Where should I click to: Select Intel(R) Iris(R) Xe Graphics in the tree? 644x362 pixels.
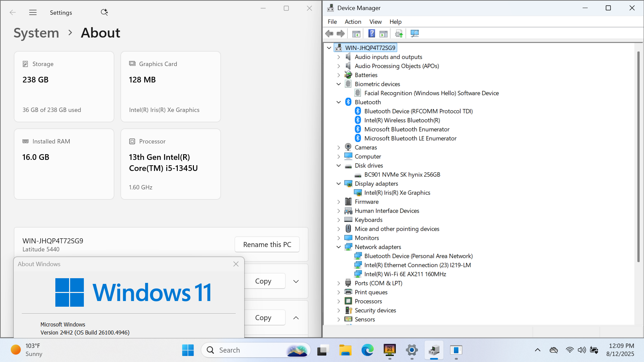(397, 193)
